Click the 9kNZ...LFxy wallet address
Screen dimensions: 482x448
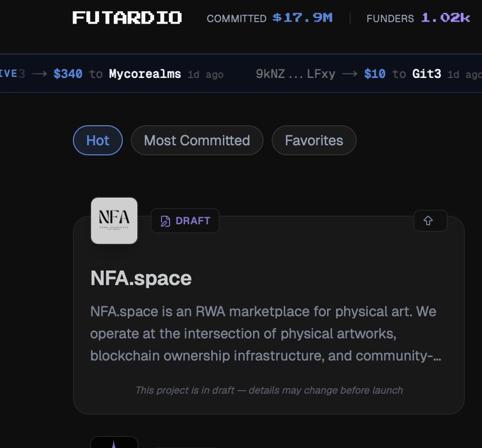[295, 74]
